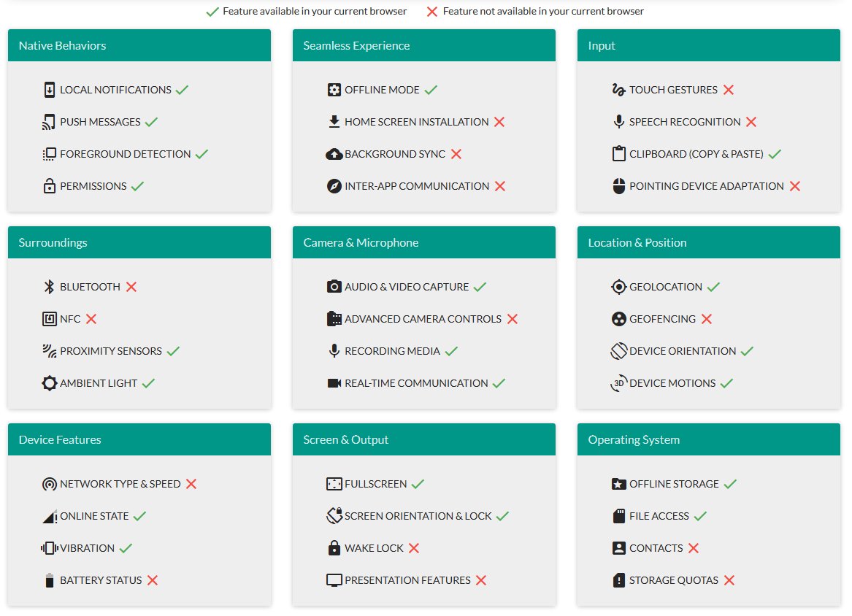852x616 pixels.
Task: Click the Push Messages cast icon
Action: 49,122
